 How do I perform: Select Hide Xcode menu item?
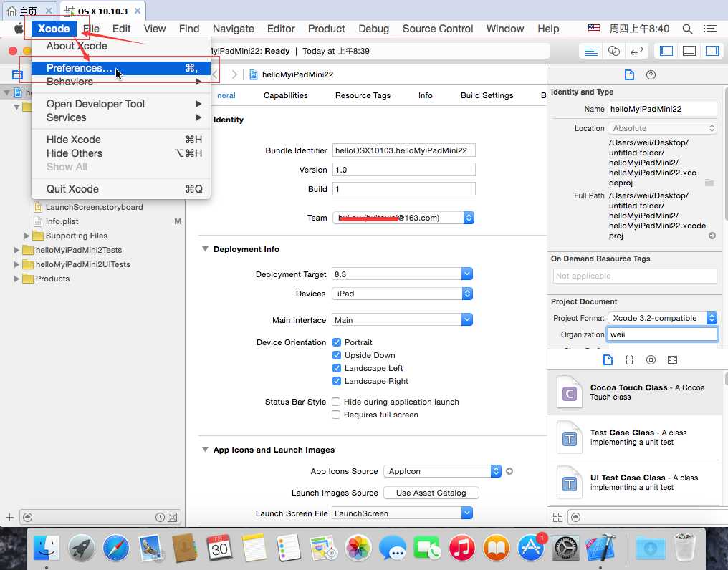(120, 140)
